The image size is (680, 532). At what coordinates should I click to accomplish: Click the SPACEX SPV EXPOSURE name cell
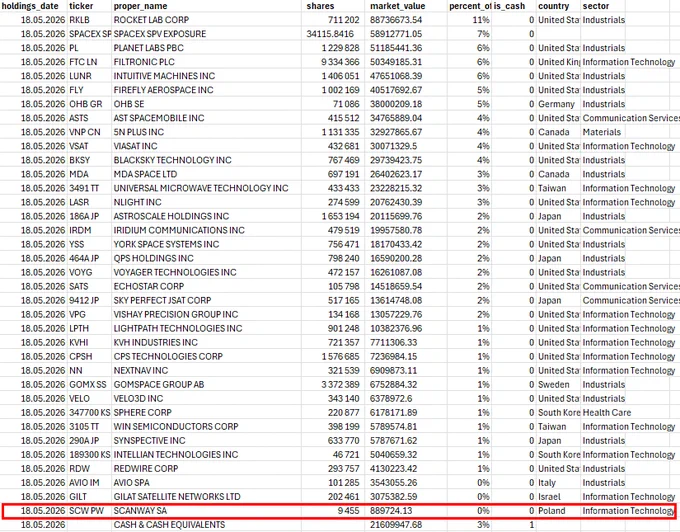pyautogui.click(x=207, y=34)
